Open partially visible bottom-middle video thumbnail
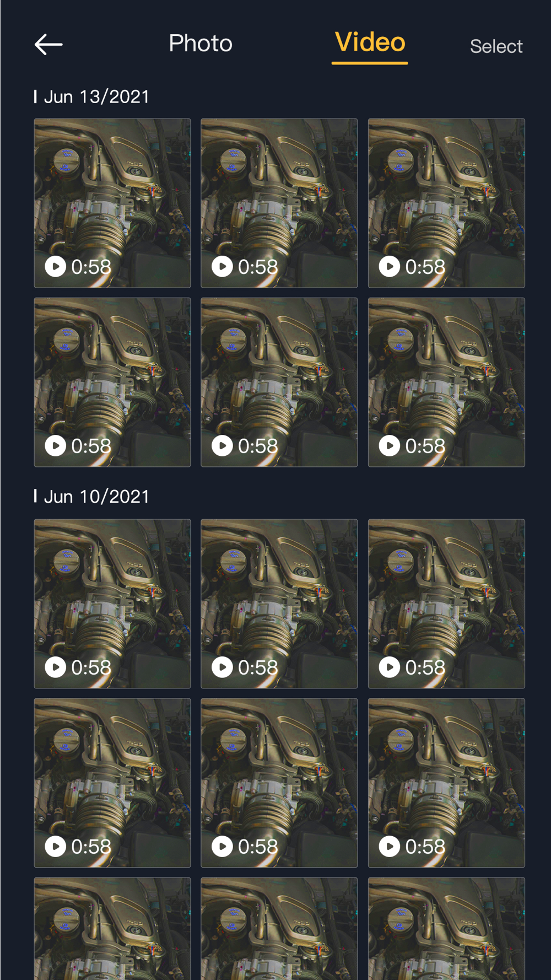The height and width of the screenshot is (980, 551). (x=279, y=929)
